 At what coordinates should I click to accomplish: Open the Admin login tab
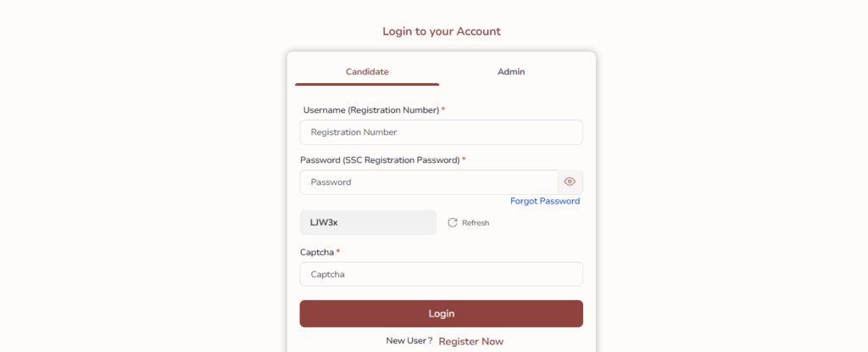[x=511, y=72]
